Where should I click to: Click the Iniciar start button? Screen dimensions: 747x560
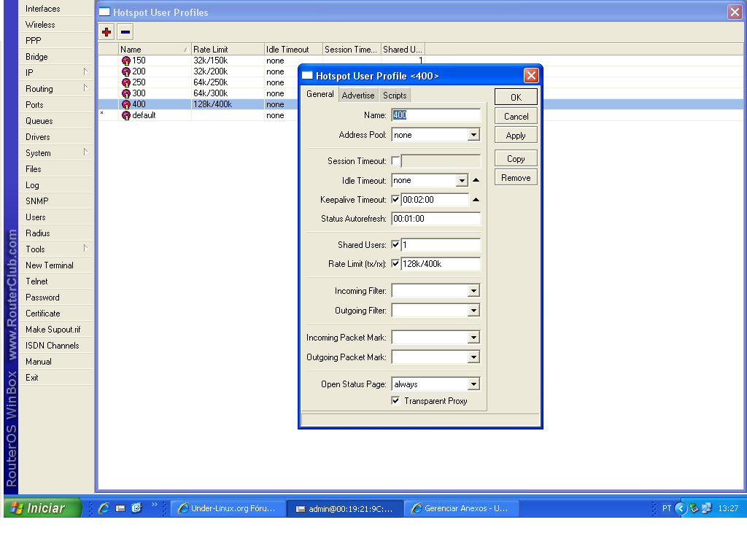pyautogui.click(x=42, y=508)
